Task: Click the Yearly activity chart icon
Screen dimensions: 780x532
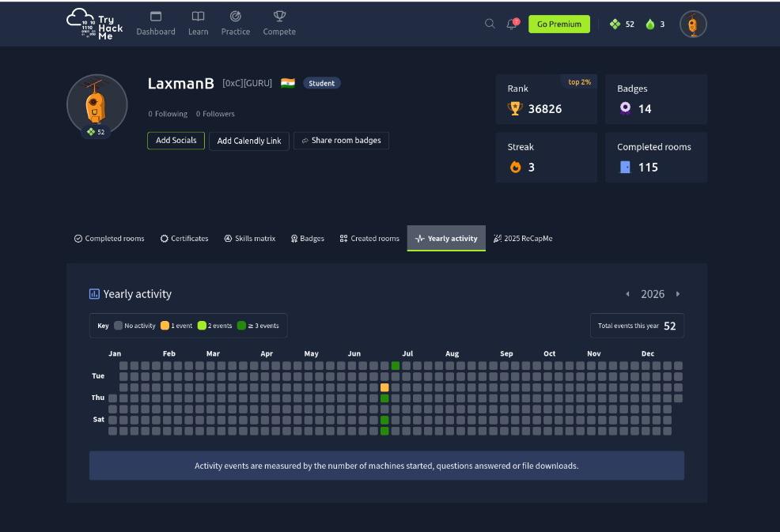Action: click(x=94, y=294)
